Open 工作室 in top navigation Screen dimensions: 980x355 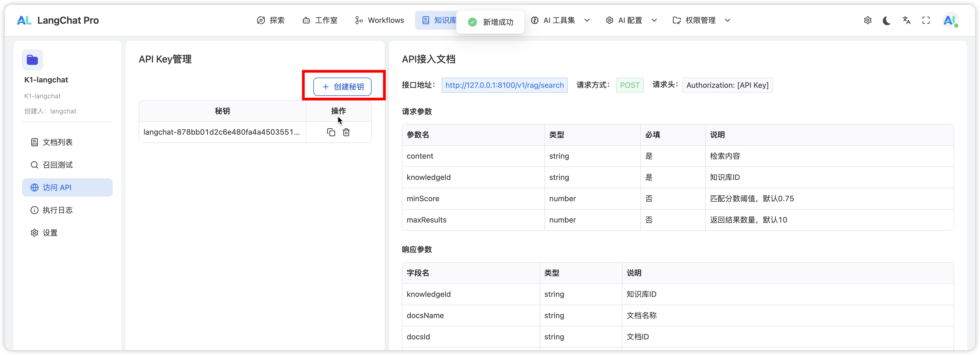pos(320,20)
